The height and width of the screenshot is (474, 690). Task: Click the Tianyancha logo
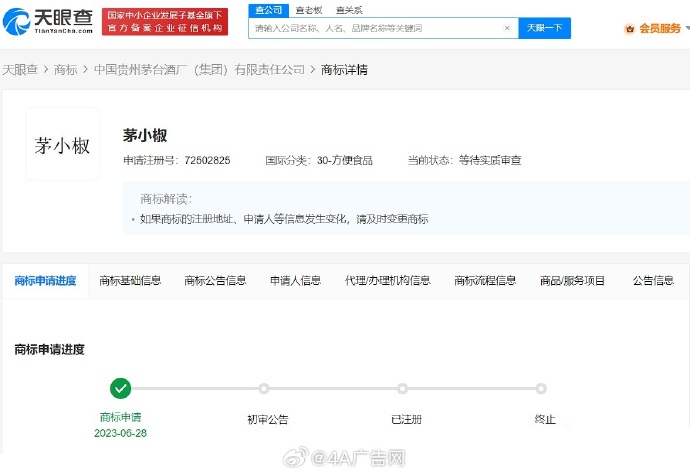[x=48, y=21]
